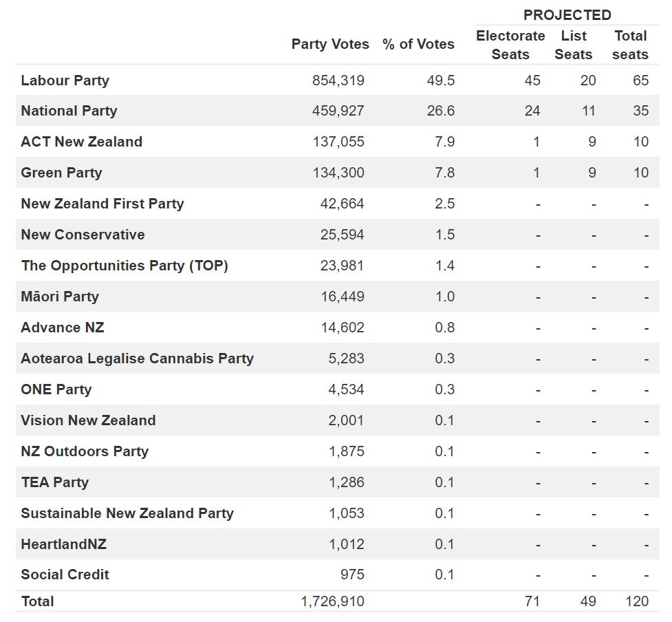
Task: Click the Social Credit name
Action: pyautogui.click(x=65, y=575)
